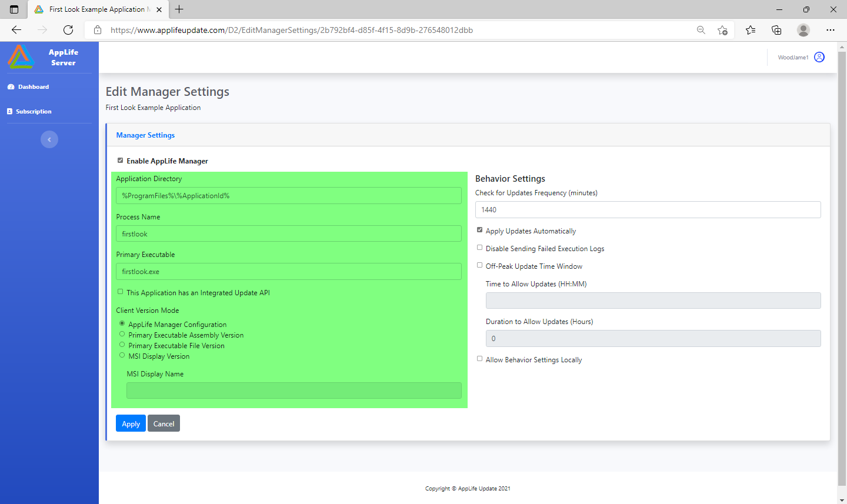This screenshot has width=847, height=504.
Task: Open the browser Collections icon
Action: click(776, 30)
